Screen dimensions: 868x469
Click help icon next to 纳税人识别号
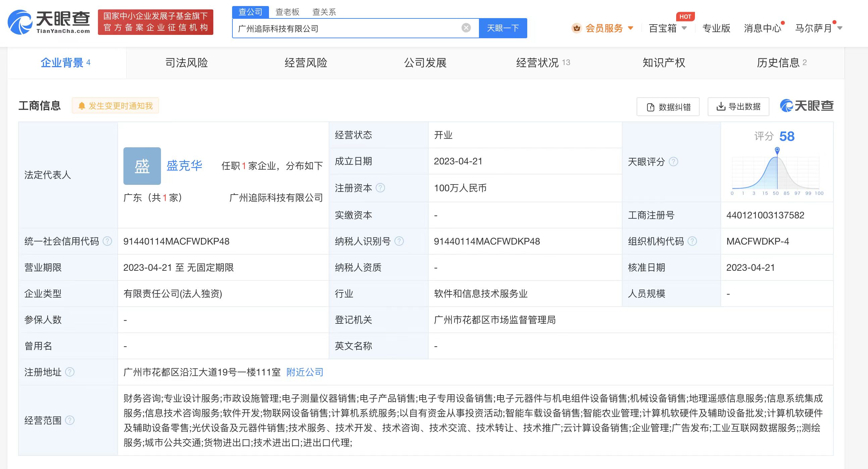399,241
